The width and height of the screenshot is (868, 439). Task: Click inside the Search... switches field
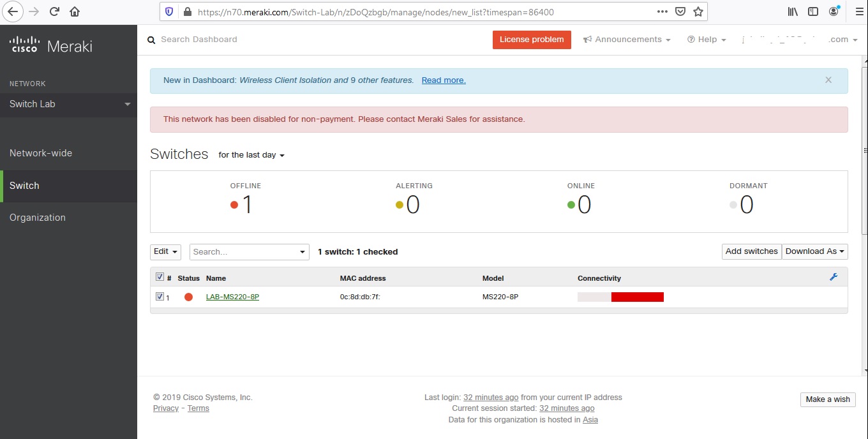pyautogui.click(x=243, y=251)
